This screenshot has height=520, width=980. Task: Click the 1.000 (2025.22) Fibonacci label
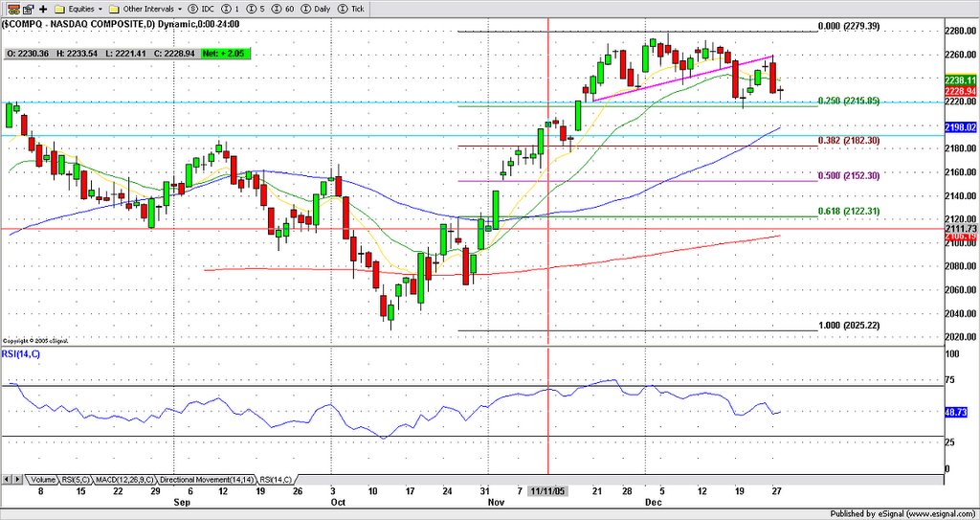849,326
